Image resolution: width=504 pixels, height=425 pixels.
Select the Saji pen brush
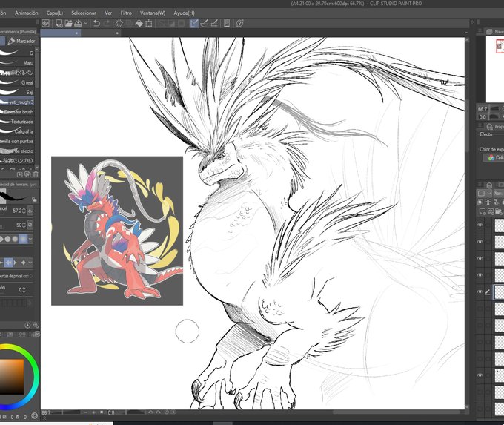(17, 92)
